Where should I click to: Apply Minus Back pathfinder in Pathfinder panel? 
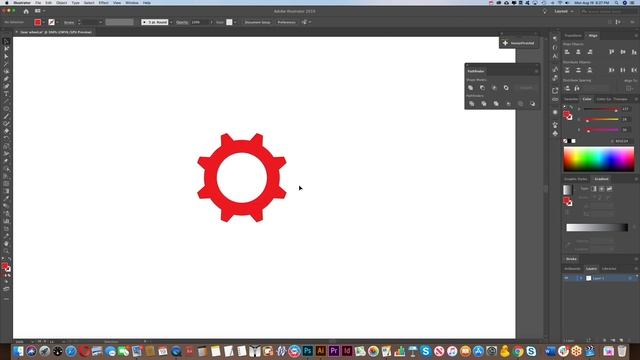[x=532, y=104]
